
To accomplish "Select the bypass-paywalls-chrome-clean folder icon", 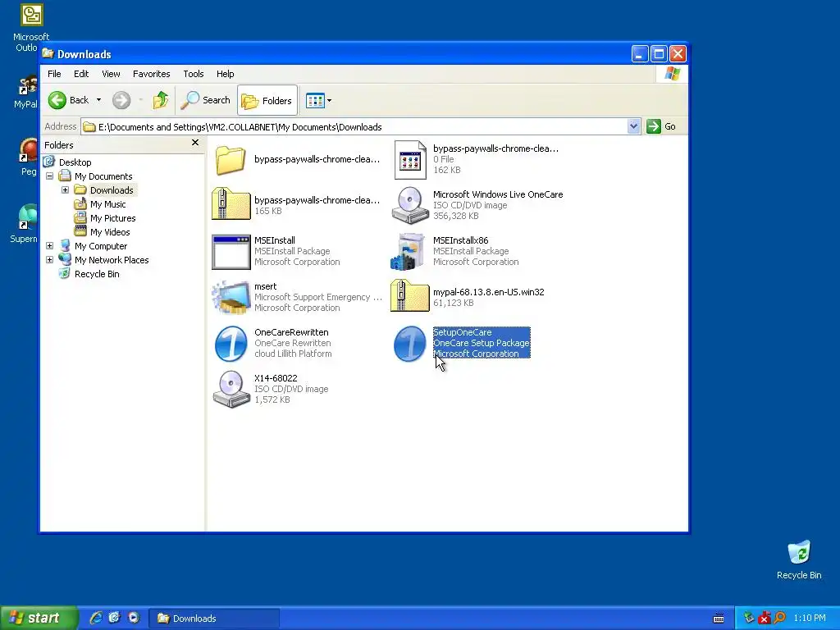I will click(x=231, y=160).
